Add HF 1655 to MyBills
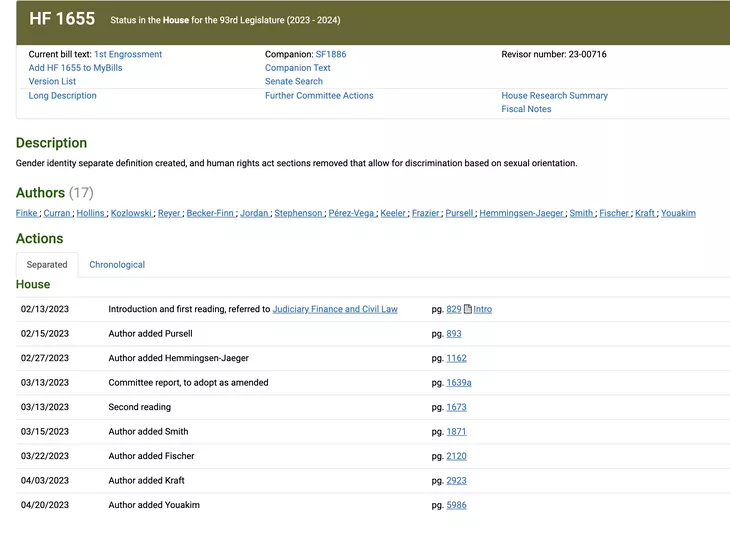This screenshot has width=730, height=538. (x=75, y=67)
